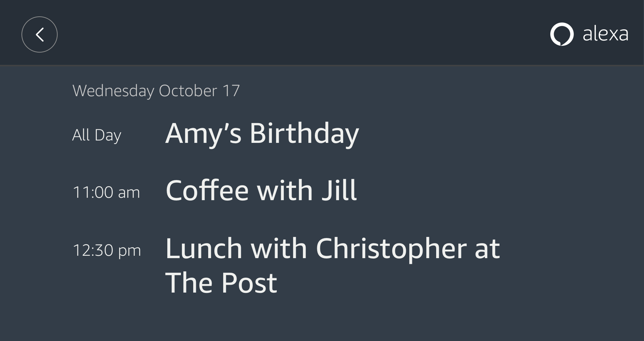The height and width of the screenshot is (341, 644).
Task: Open Lunch with Christopher event title
Action: [x=332, y=249]
